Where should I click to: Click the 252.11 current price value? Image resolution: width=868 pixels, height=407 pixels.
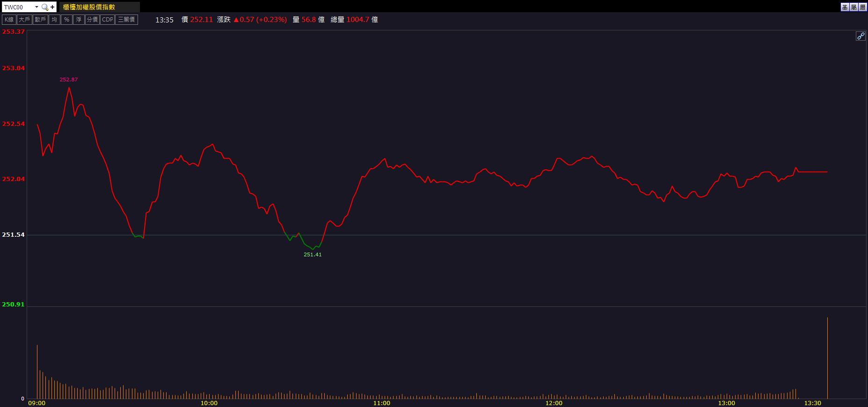click(x=202, y=20)
